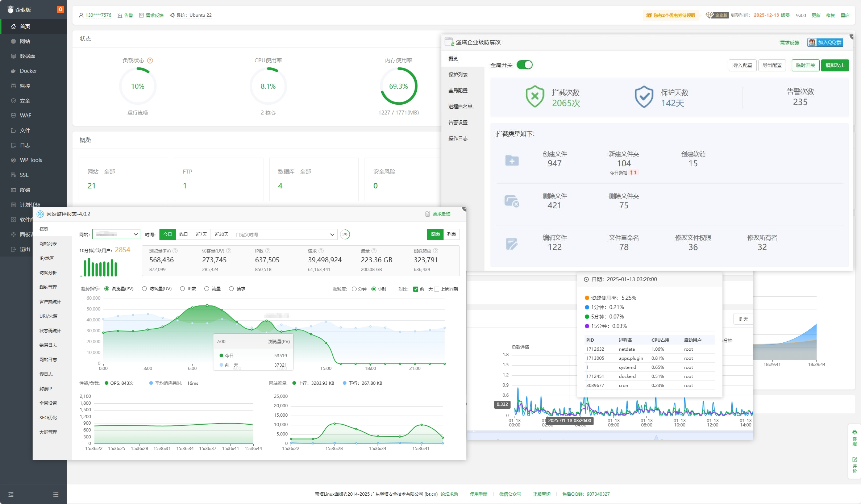
Task: Open the WAF shield icon in sidebar
Action: (13, 116)
